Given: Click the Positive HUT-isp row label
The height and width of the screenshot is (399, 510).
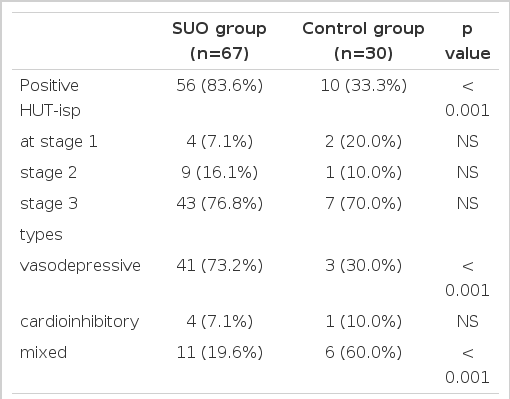Looking at the screenshot, I should point(50,98).
